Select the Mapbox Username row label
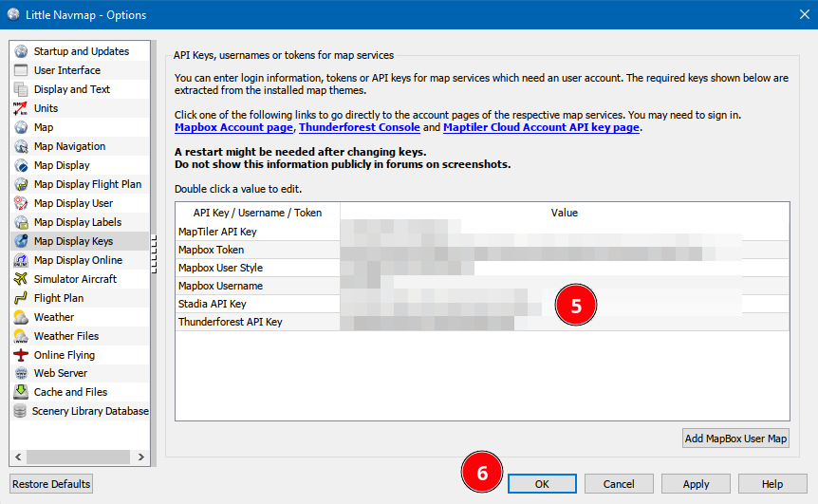Screen dimensions: 818x504 pos(221,286)
